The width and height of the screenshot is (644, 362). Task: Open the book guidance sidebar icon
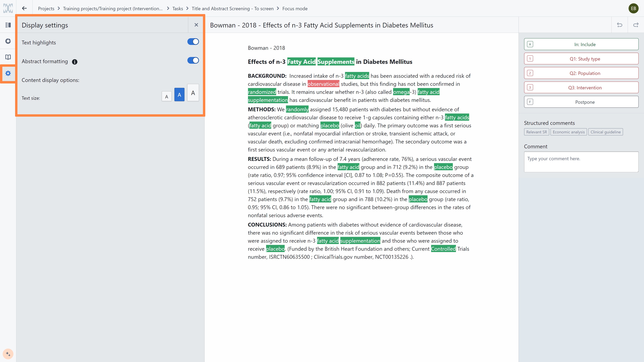8,57
